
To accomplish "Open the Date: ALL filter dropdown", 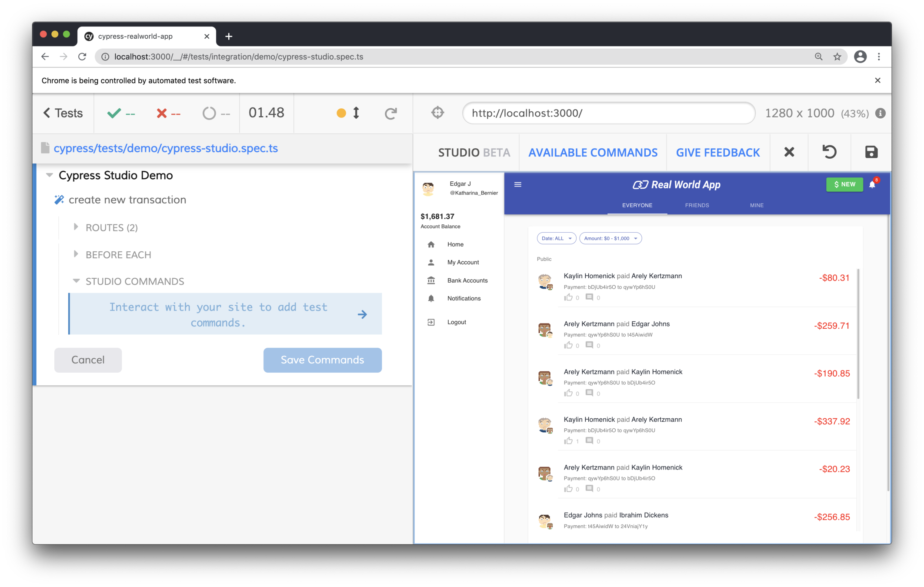I will [556, 238].
